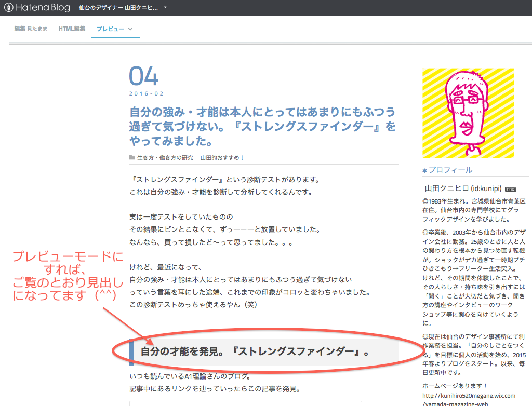This screenshot has width=532, height=406.
Task: Click heading 自分の才能を発見。『ストレングスファインダー』。
Action: [x=255, y=351]
